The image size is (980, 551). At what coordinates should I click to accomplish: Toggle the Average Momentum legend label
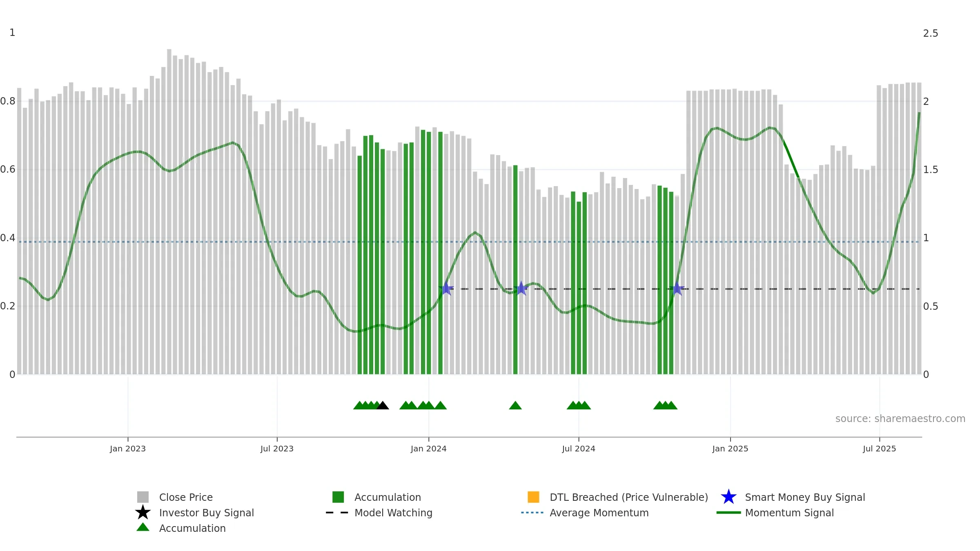(x=599, y=513)
